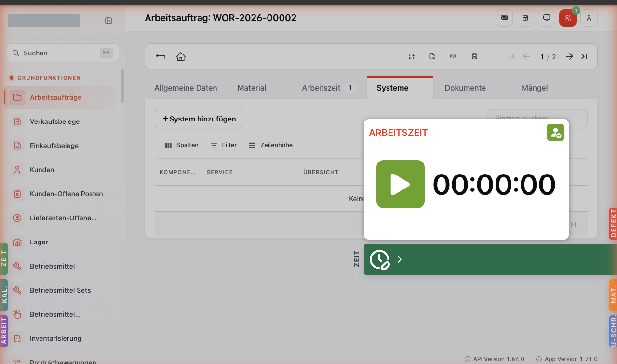Screen dimensions: 617x364
Task: Click the document sheet icon in the toolbar
Action: (x=474, y=56)
